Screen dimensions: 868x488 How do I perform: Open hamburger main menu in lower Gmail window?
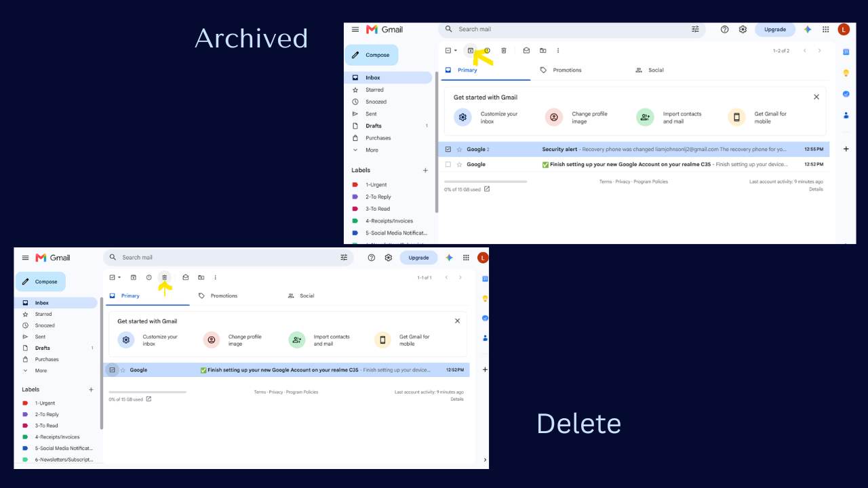pos(26,258)
